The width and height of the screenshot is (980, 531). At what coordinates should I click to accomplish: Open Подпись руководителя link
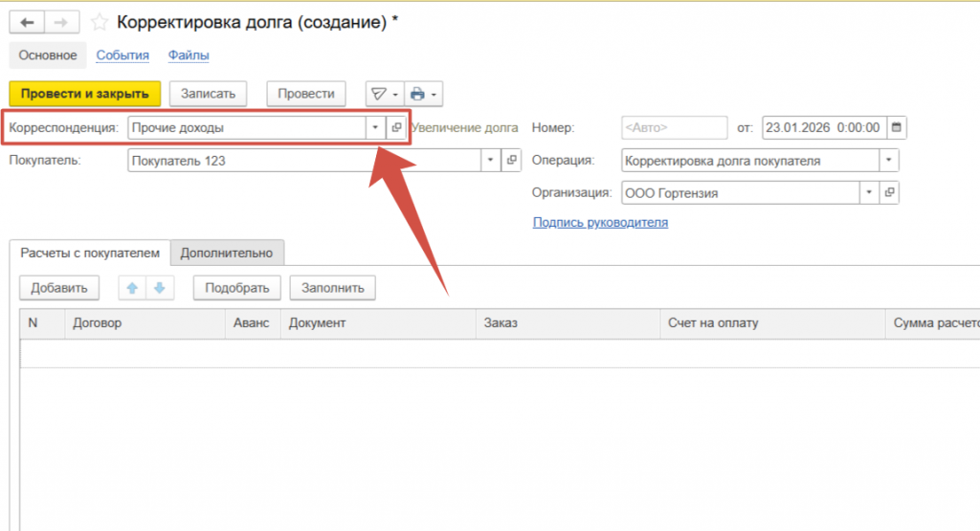[600, 223]
